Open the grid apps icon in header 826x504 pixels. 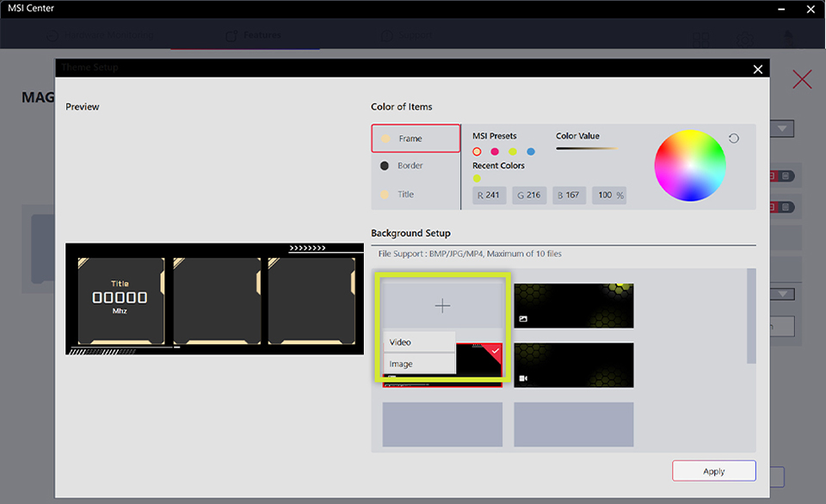(701, 40)
